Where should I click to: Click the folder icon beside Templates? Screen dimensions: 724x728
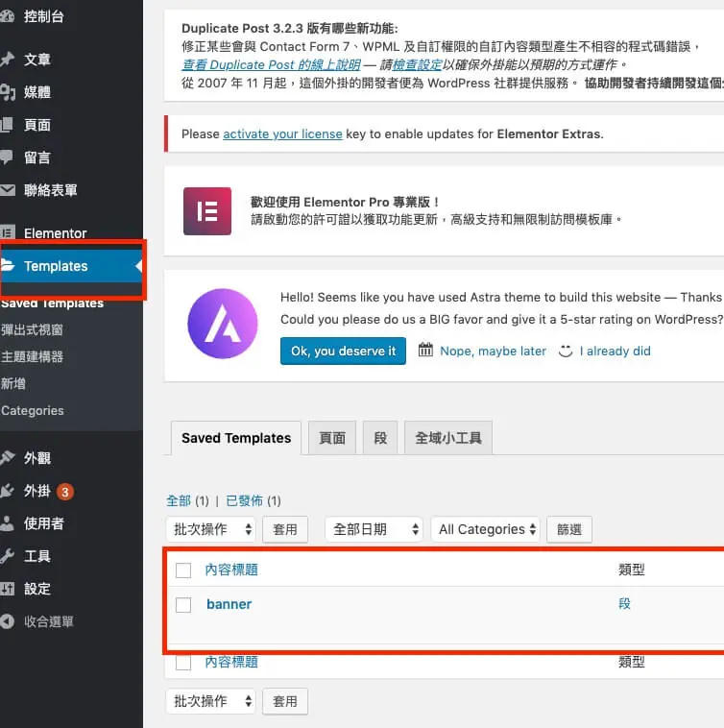click(7, 266)
